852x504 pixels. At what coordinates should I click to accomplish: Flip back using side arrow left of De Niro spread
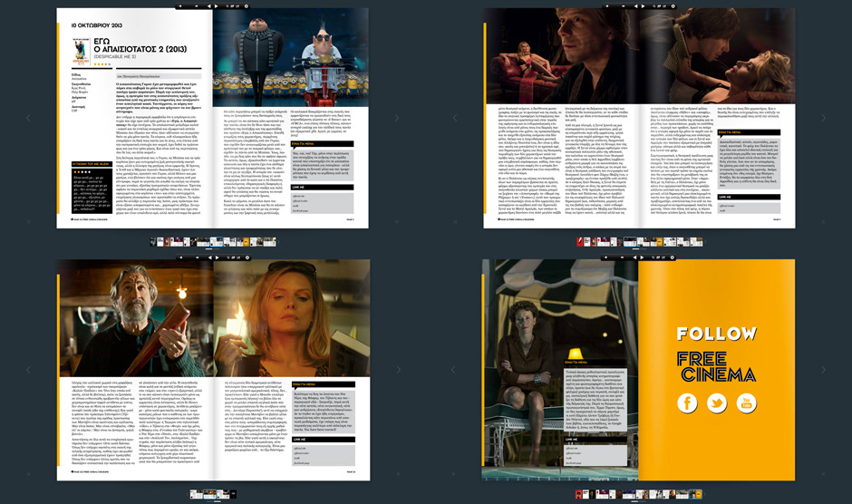(x=28, y=370)
